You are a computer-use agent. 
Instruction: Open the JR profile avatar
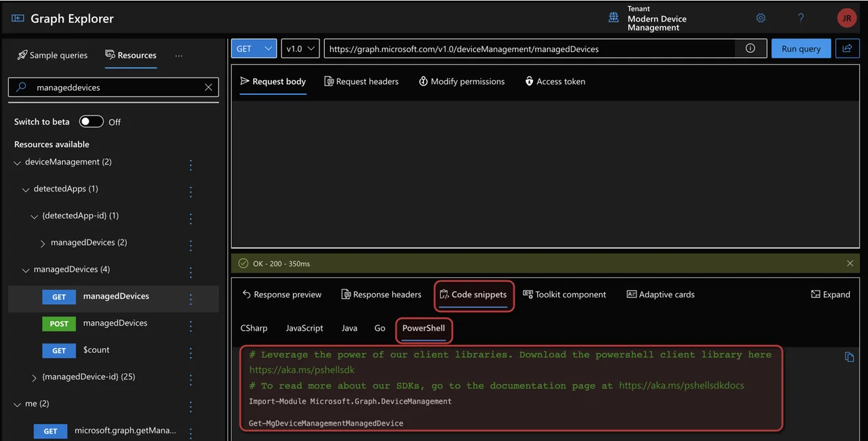point(846,18)
